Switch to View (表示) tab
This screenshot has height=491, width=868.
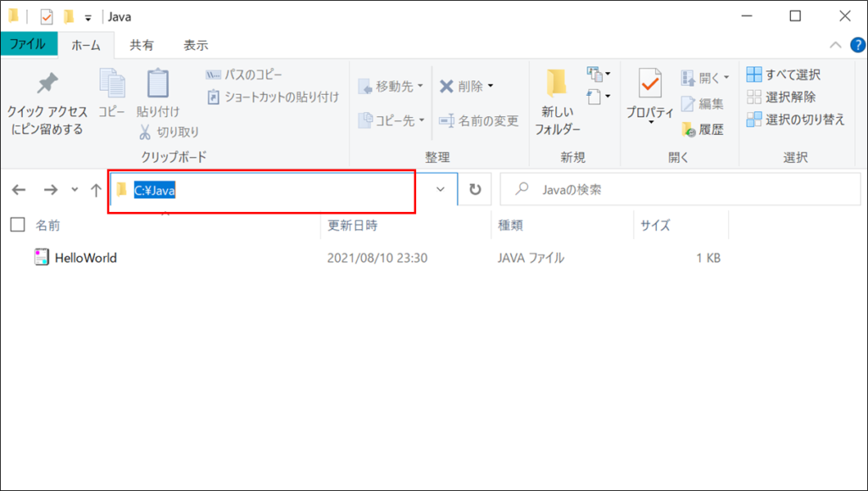[196, 46]
